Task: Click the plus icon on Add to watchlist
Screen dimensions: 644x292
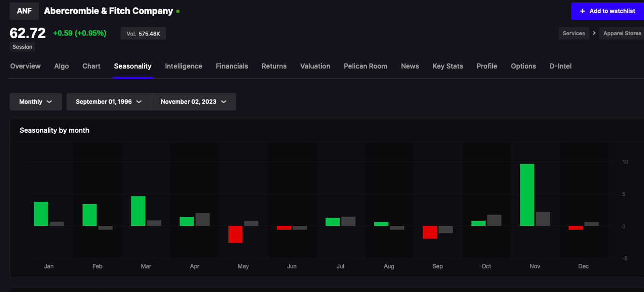Action: click(583, 11)
